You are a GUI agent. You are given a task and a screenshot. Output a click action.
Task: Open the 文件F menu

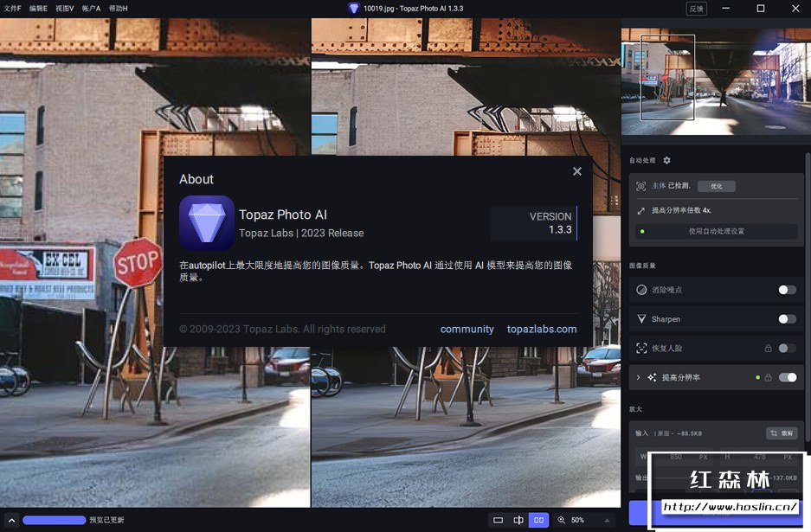(x=12, y=9)
